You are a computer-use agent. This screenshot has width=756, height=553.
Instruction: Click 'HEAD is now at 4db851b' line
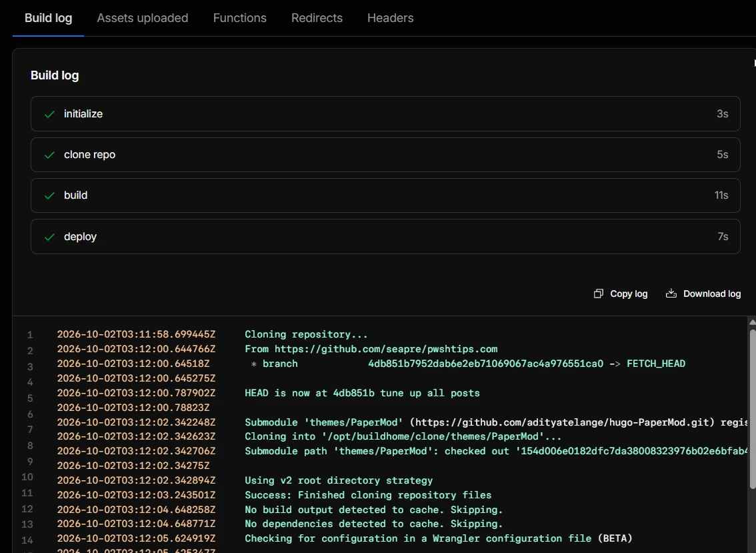[x=362, y=394]
